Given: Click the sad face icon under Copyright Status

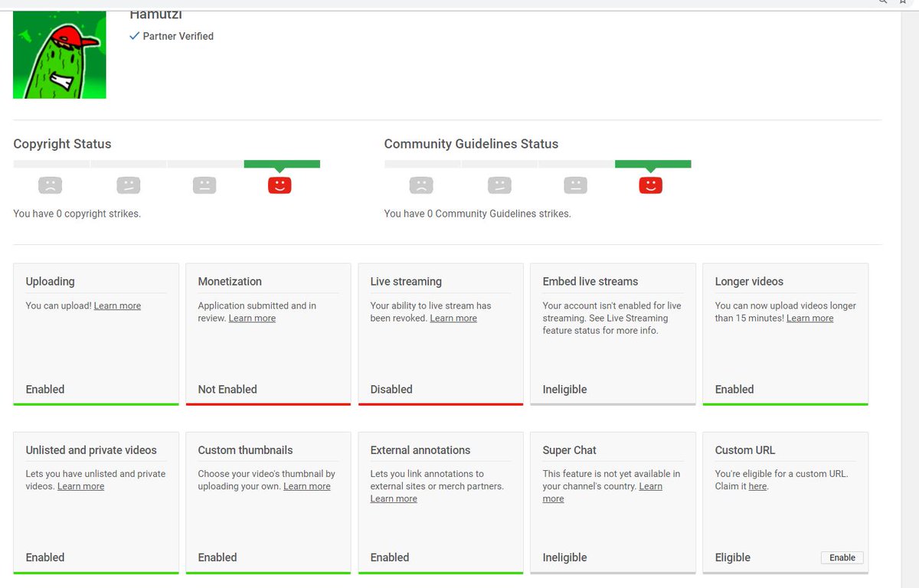Looking at the screenshot, I should [x=50, y=185].
